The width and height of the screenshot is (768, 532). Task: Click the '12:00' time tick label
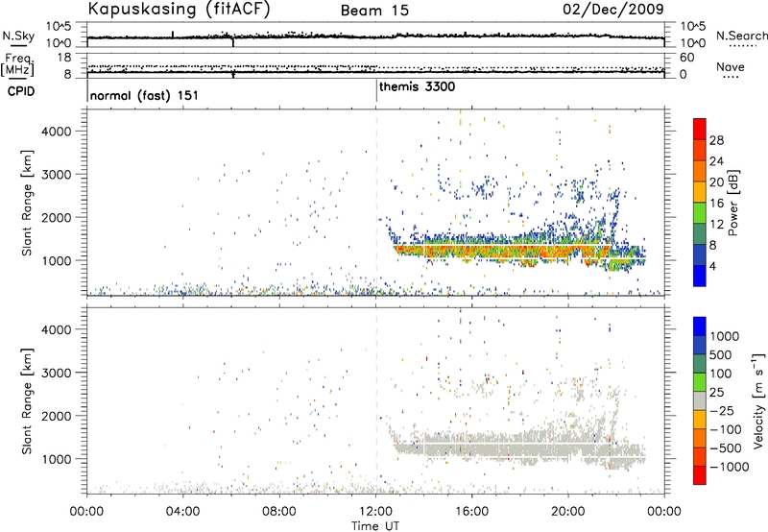375,512
